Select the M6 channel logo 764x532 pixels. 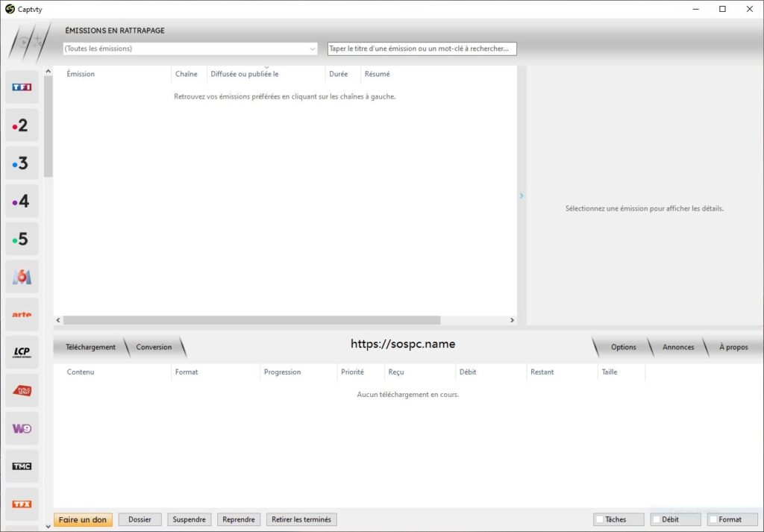point(22,278)
